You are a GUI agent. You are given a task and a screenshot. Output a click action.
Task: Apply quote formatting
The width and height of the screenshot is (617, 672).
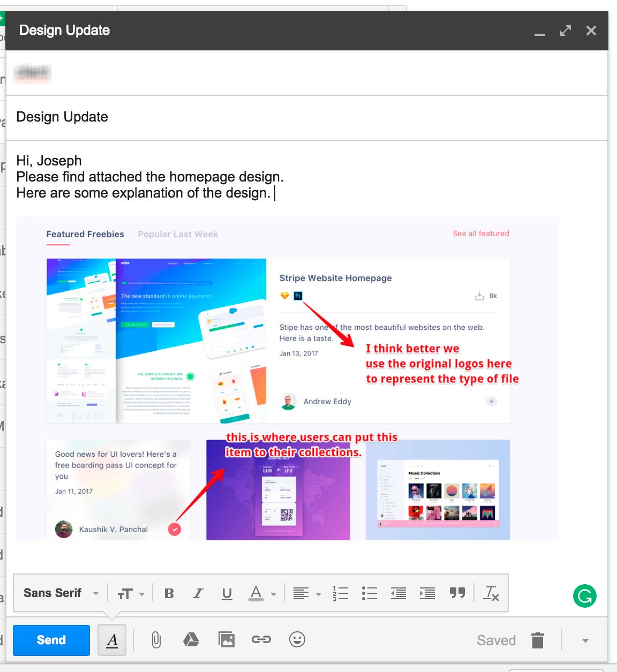pos(457,593)
